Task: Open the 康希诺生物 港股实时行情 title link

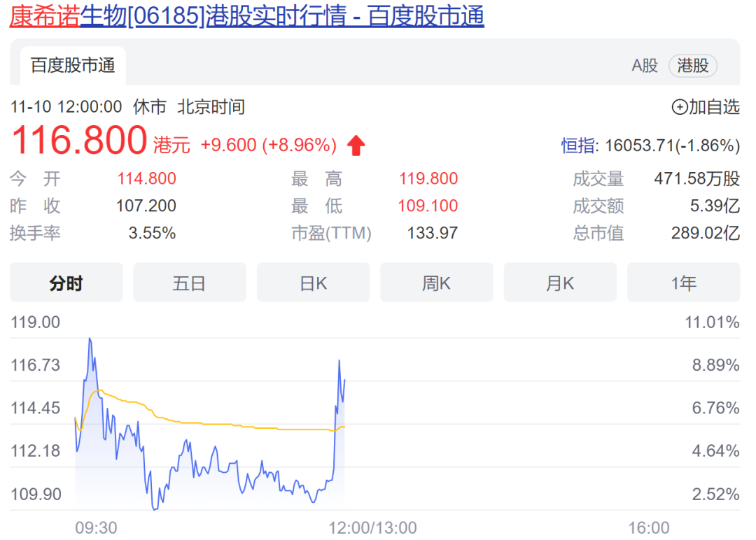Action: coord(246,15)
